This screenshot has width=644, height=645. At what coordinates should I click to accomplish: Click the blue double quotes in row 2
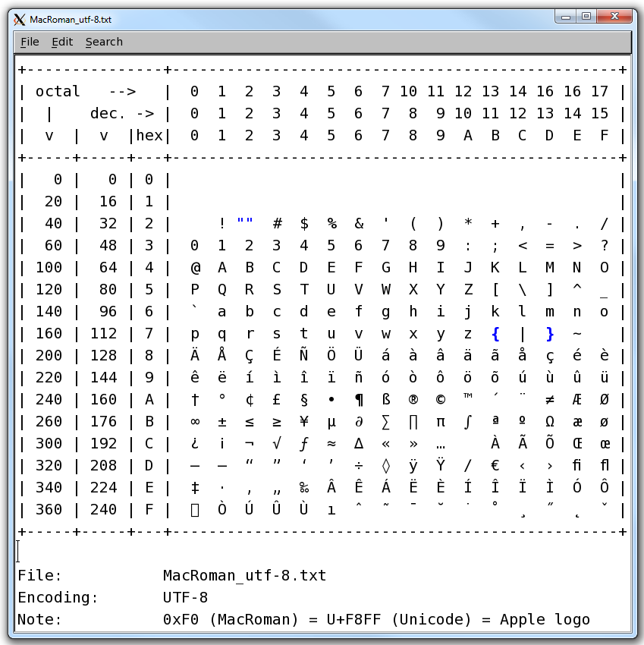(244, 223)
